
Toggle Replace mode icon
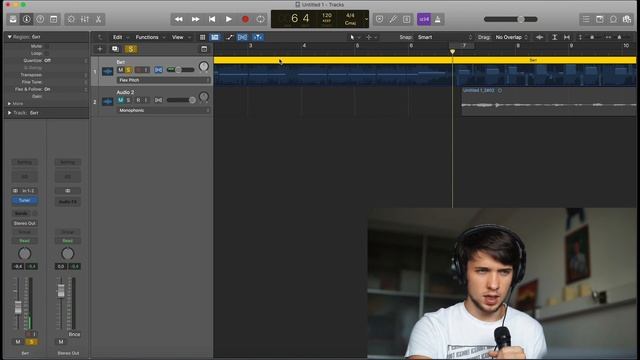point(380,19)
